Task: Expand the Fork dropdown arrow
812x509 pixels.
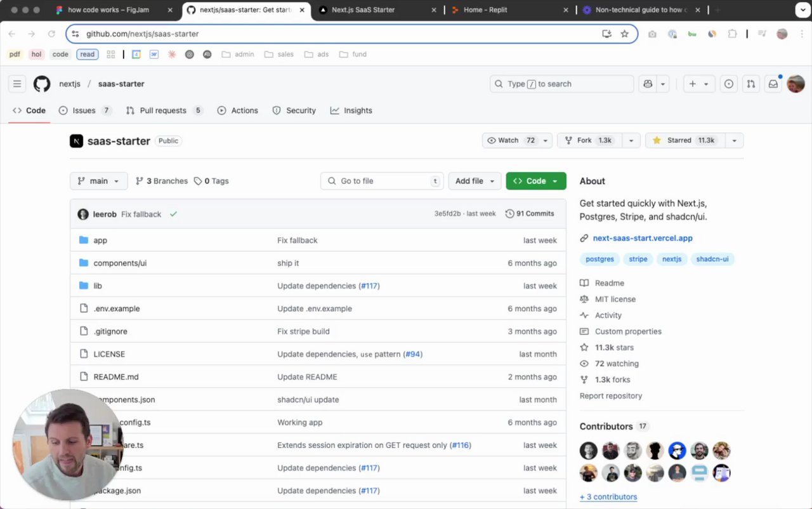Action: tap(631, 140)
